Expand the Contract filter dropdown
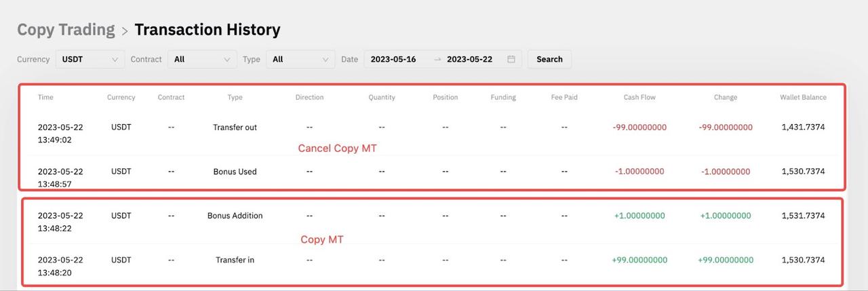Viewport: 868px width, 291px height. [x=202, y=59]
